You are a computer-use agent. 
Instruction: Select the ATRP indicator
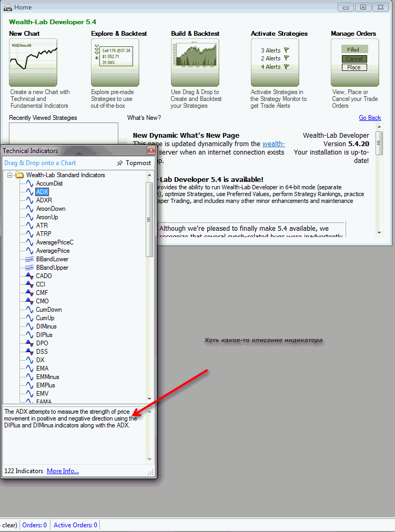44,234
